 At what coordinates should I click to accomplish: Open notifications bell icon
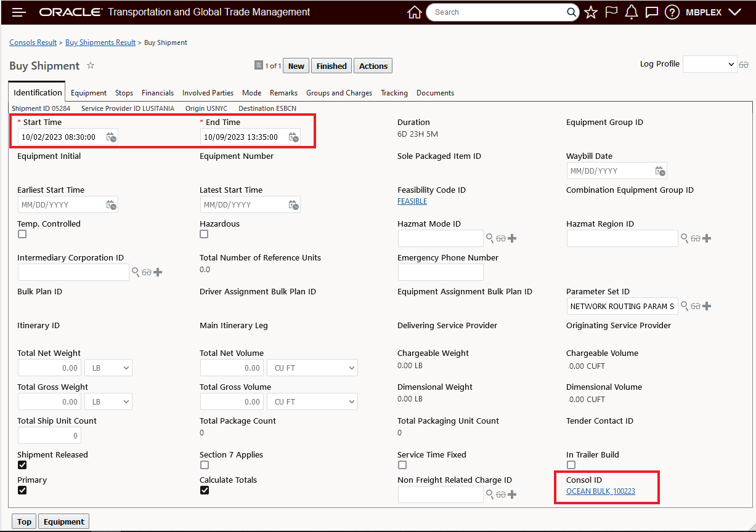(631, 12)
